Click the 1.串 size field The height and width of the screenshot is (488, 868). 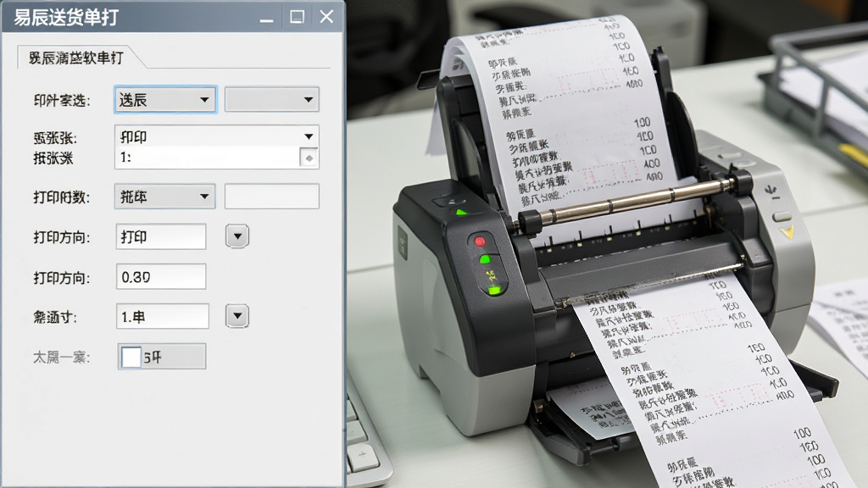[x=162, y=317]
